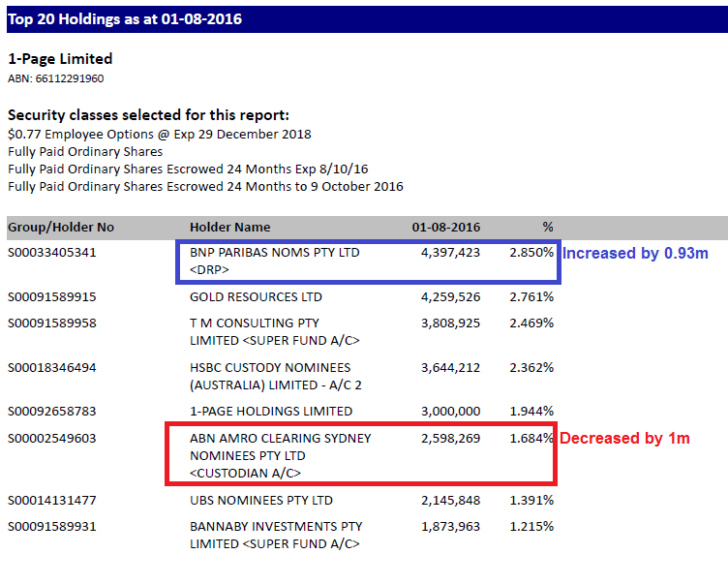The width and height of the screenshot is (728, 585).
Task: Click the 'Escrowed 24 Months to 9 October 2016' line
Action: (x=205, y=187)
